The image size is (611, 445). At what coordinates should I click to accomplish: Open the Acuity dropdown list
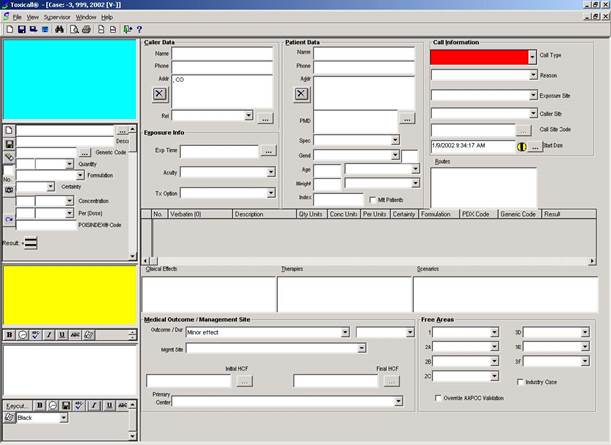(x=270, y=172)
